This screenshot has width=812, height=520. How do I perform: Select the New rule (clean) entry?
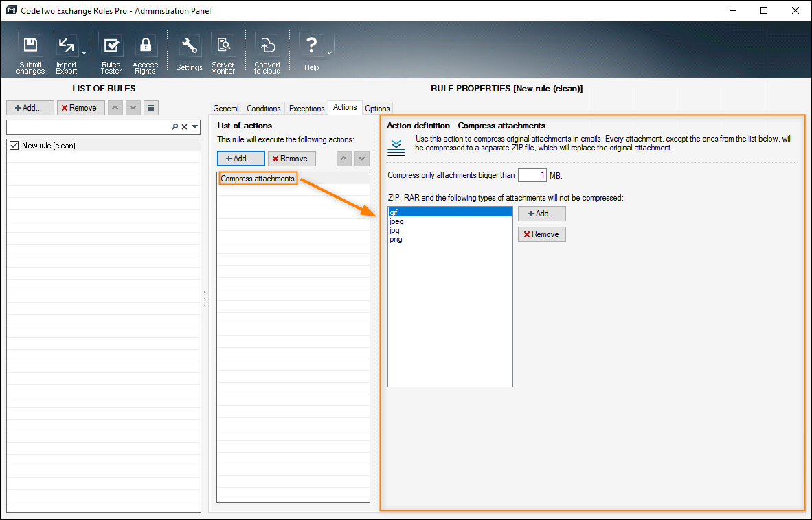pyautogui.click(x=104, y=146)
